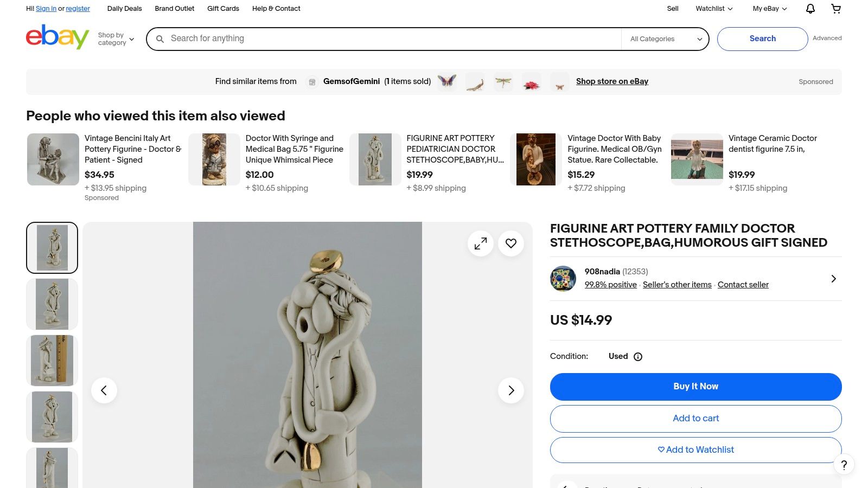
Task: Open the notifications bell
Action: [809, 9]
